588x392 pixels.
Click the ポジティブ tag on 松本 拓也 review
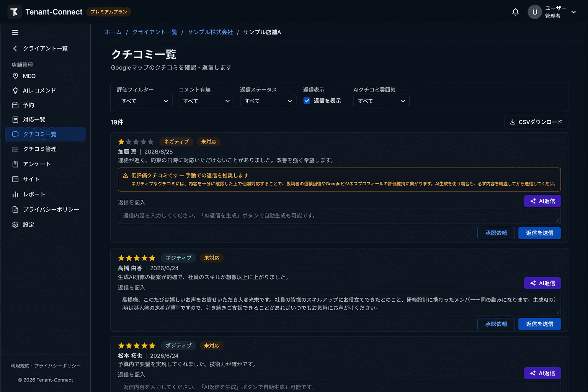point(178,346)
